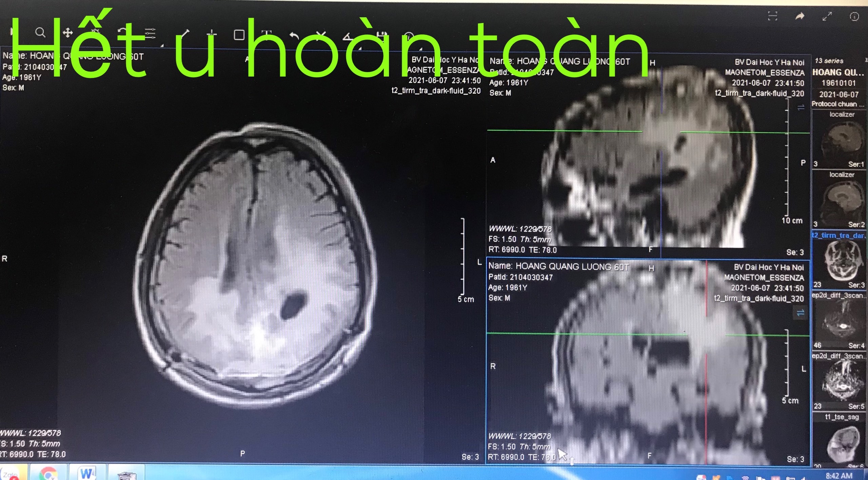The width and height of the screenshot is (868, 480).
Task: Click 'PatId: 2104030347' in coronal view
Action: point(520,277)
